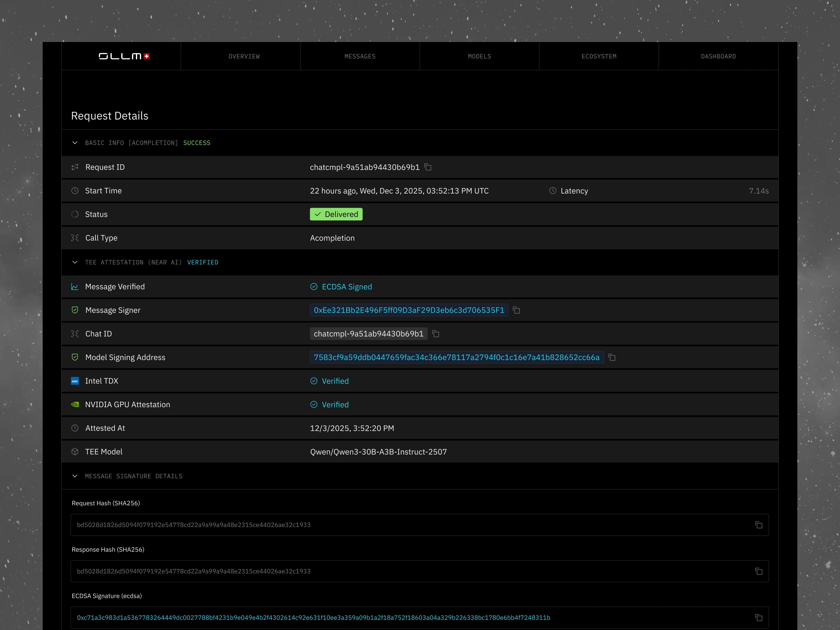
Task: Open the Overview tab
Action: (x=244, y=56)
